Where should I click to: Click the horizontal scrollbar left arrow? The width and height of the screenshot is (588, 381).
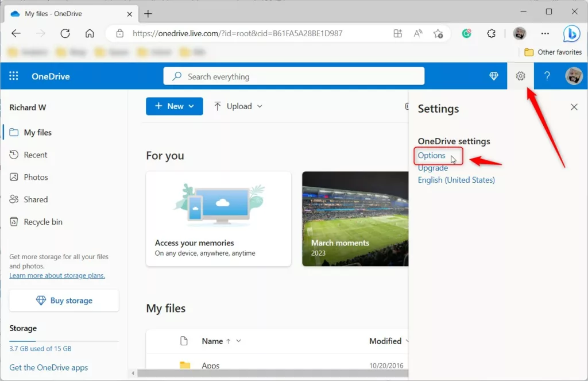point(133,374)
